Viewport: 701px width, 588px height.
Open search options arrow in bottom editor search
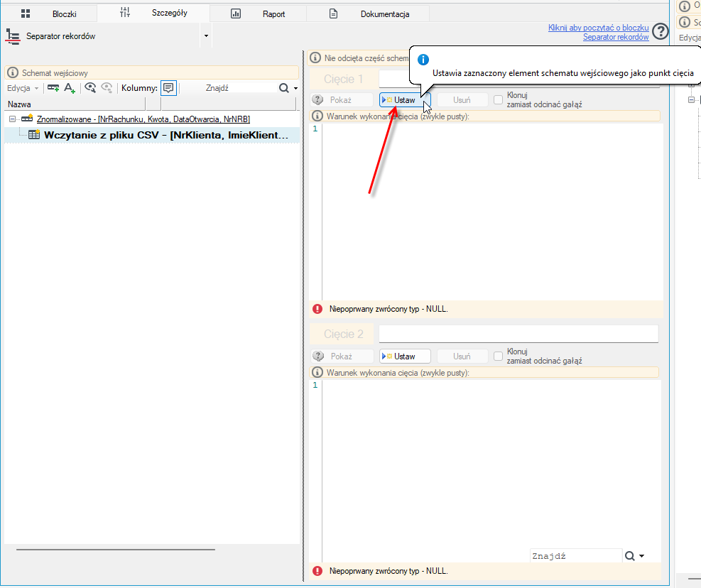point(641,556)
